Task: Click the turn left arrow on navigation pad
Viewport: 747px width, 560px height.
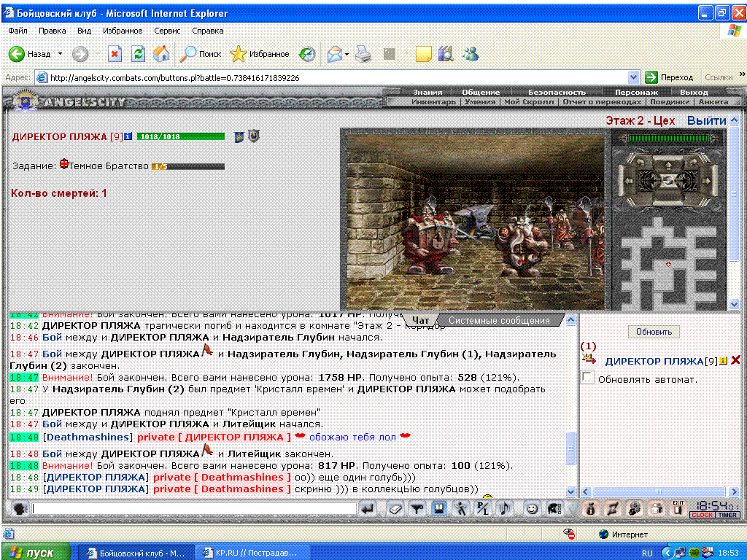Action: click(x=629, y=181)
